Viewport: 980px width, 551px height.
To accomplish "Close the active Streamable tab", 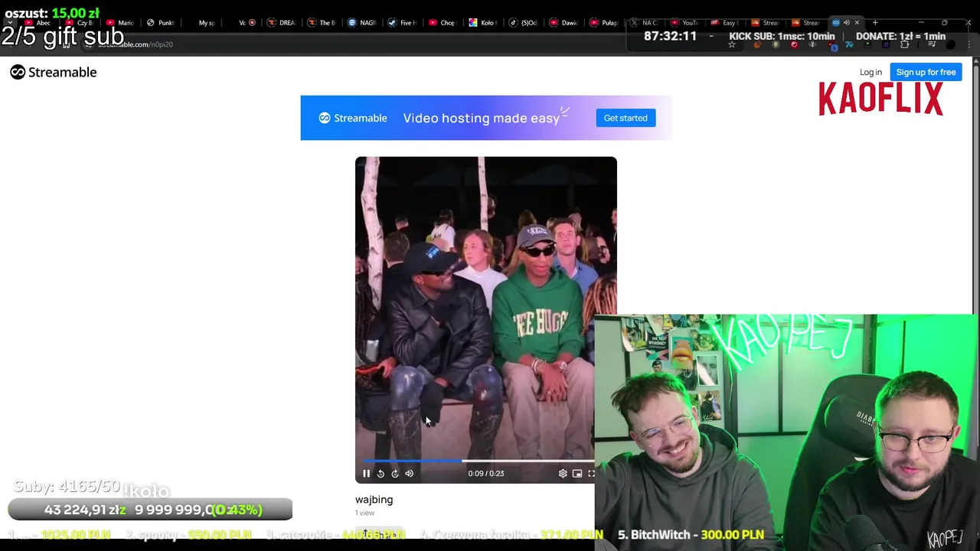I will (x=857, y=22).
